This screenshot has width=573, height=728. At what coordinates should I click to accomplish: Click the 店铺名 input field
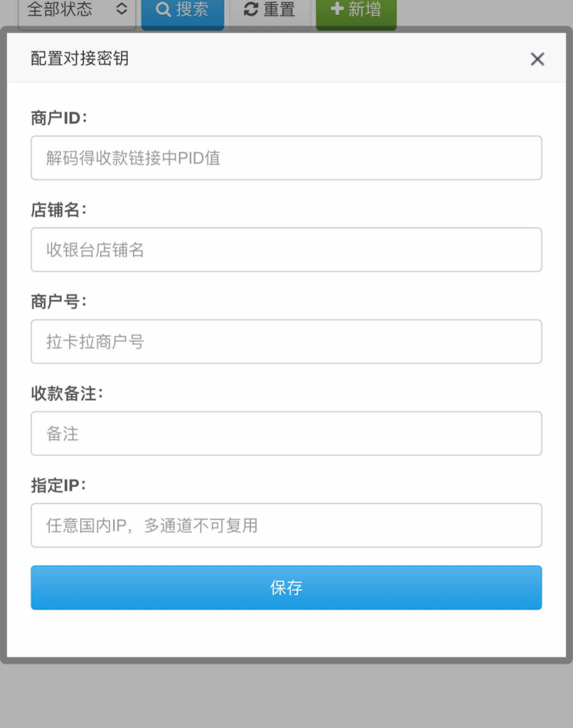click(286, 250)
